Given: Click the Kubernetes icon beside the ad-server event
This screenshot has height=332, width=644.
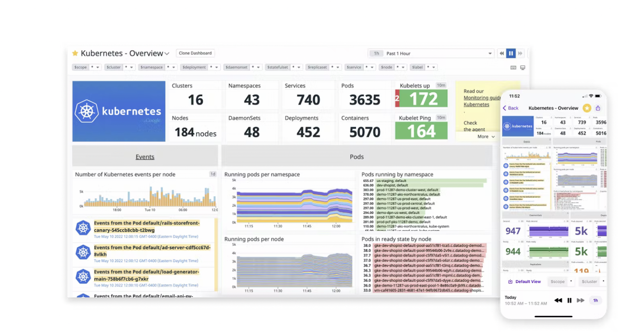Looking at the screenshot, I should tap(83, 252).
